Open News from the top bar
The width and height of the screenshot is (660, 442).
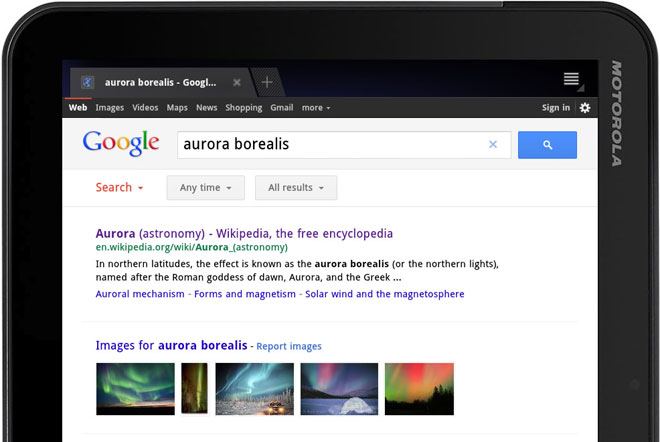[207, 107]
